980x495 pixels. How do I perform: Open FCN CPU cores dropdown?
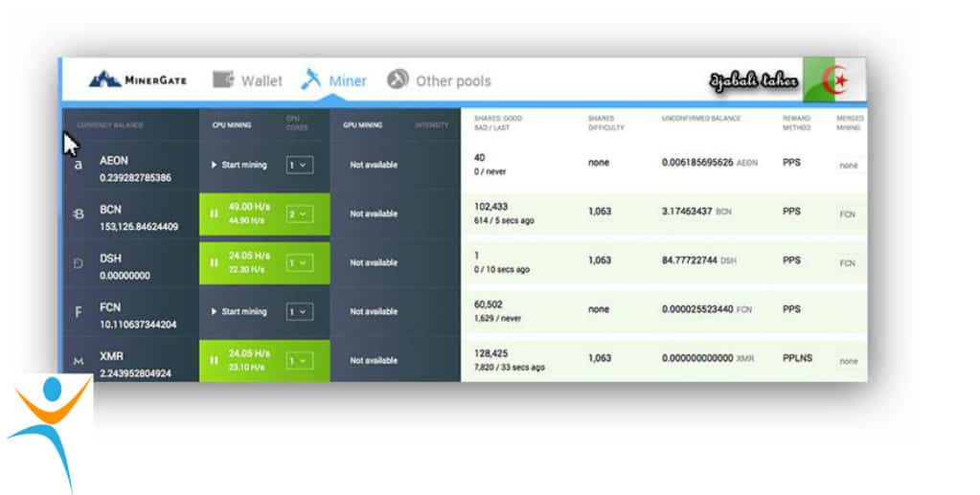point(300,311)
